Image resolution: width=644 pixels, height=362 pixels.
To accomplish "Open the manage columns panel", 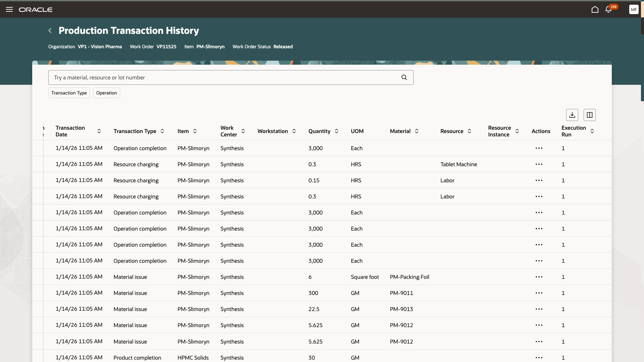I will (x=589, y=115).
